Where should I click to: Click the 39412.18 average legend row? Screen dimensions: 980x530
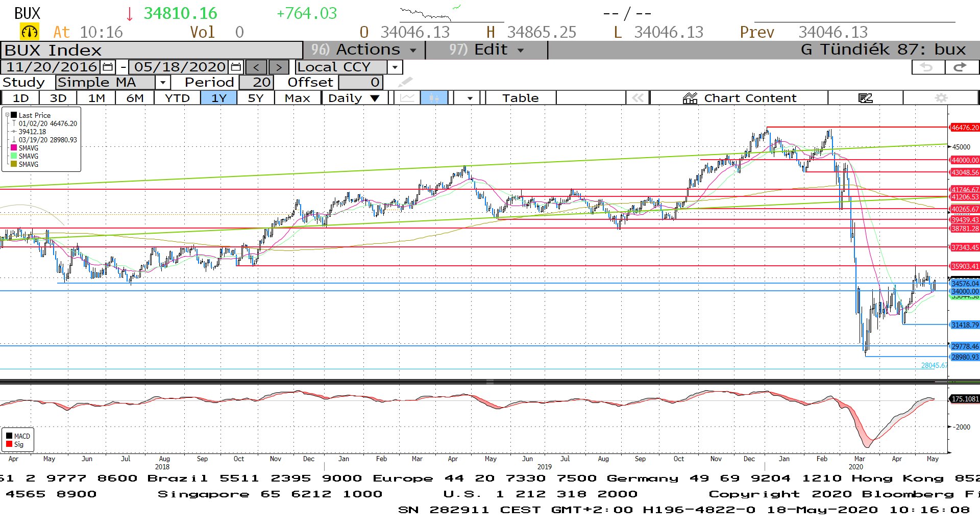point(29,132)
